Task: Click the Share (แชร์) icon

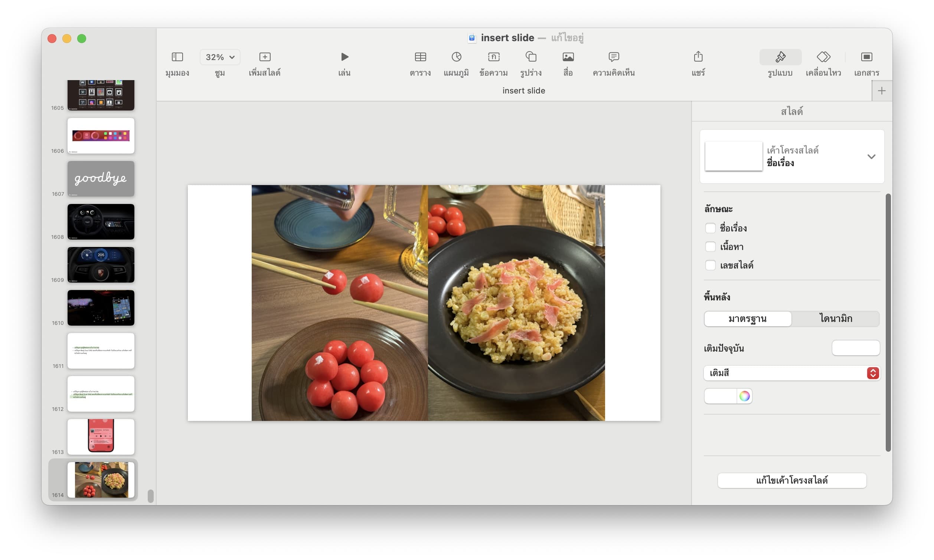Action: click(698, 57)
